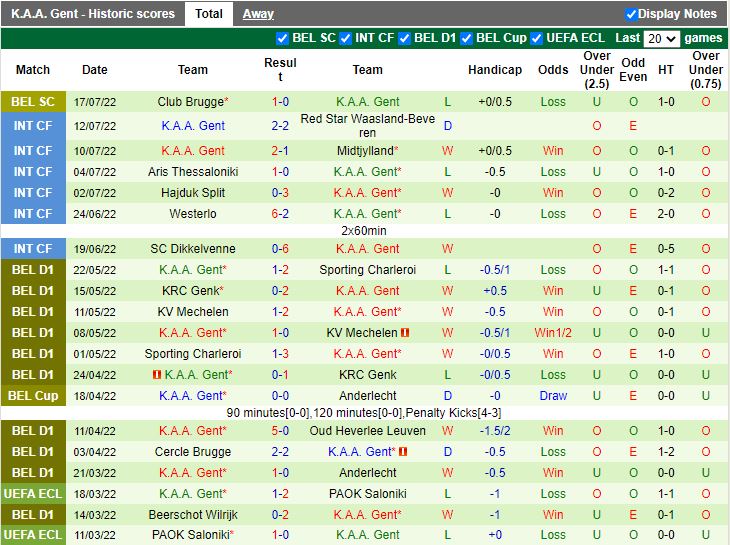
Task: Click the 2x60min note text
Action: click(364, 230)
